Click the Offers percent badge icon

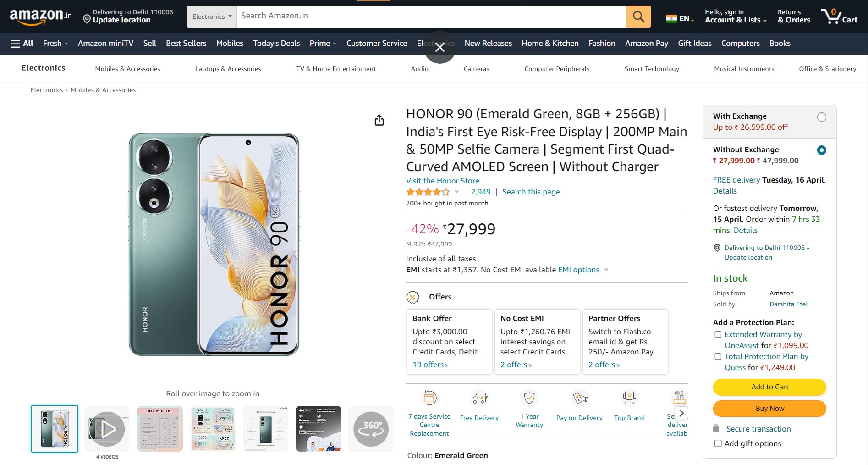(413, 297)
